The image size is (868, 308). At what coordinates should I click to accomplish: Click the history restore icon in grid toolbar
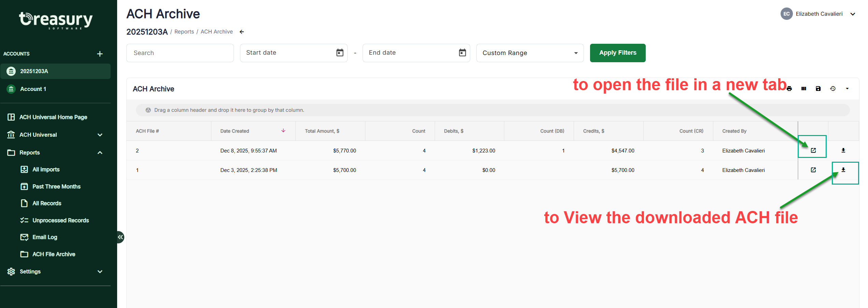pyautogui.click(x=833, y=89)
